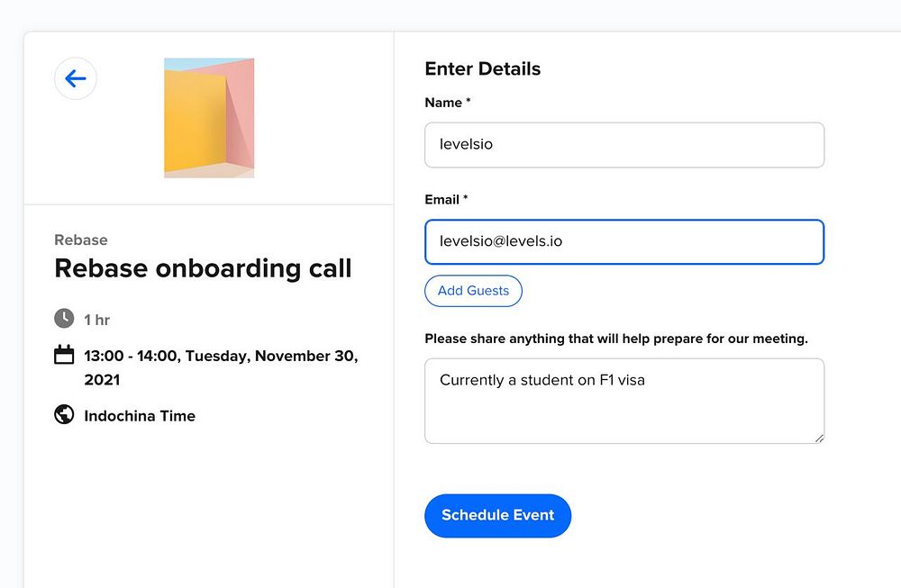Image resolution: width=901 pixels, height=588 pixels.
Task: Click the back arrow button
Action: [x=76, y=79]
